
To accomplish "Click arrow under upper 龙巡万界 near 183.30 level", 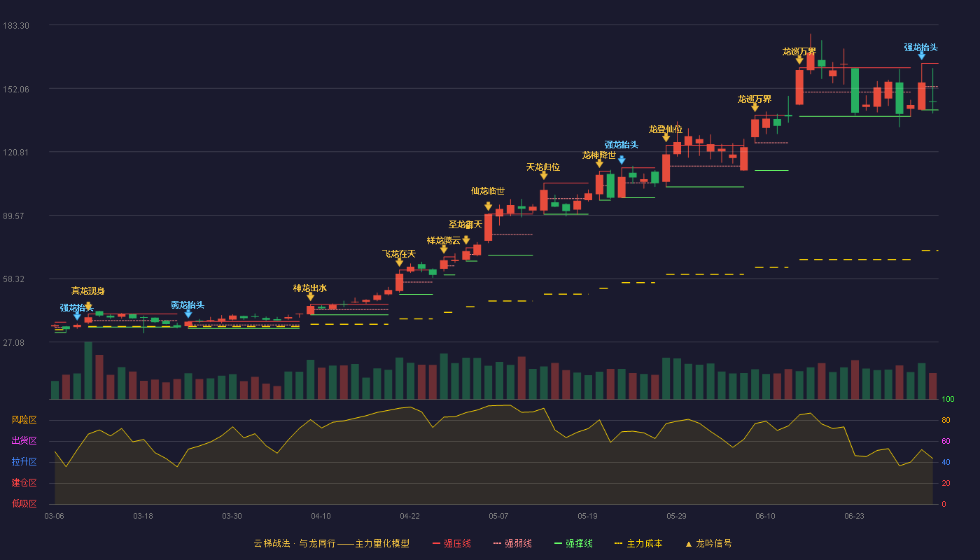I will (x=799, y=60).
